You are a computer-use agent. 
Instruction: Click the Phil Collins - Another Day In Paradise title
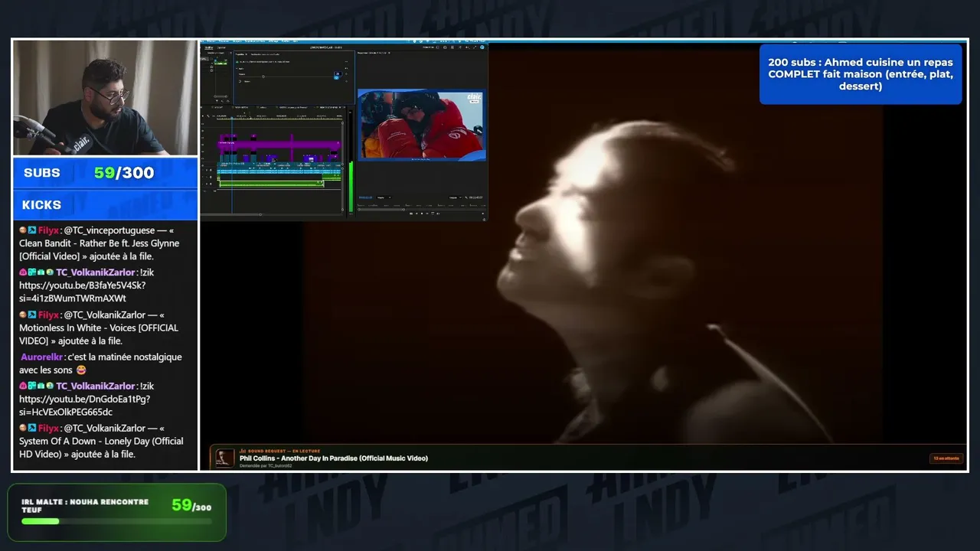pyautogui.click(x=334, y=458)
